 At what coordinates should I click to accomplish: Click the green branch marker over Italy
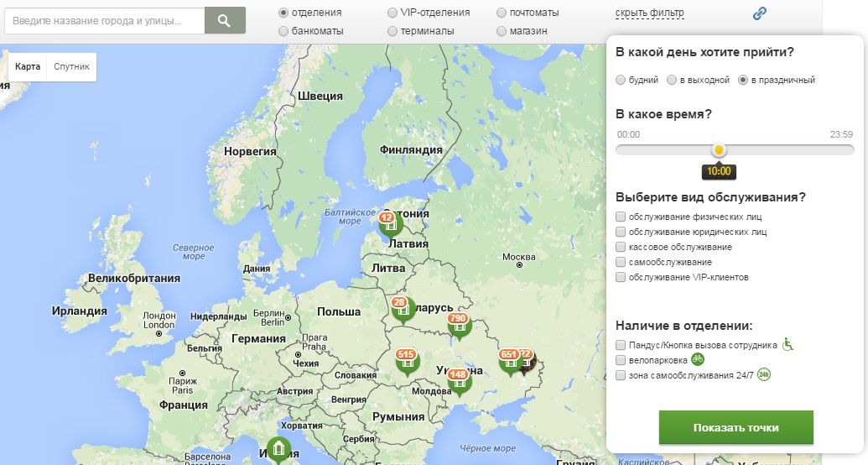point(277,450)
